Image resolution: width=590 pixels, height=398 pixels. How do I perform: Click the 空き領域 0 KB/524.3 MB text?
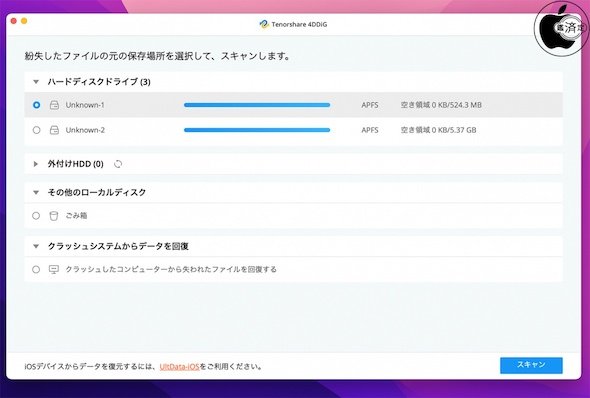[x=441, y=105]
